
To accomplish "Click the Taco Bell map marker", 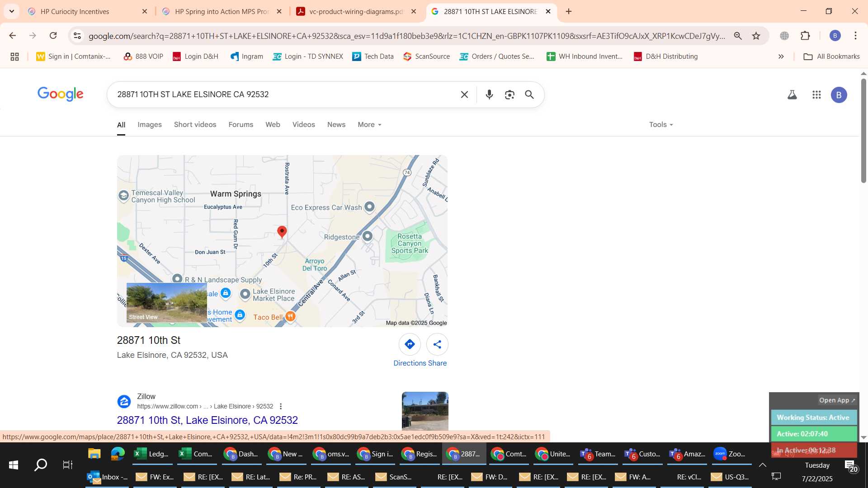I will [290, 317].
